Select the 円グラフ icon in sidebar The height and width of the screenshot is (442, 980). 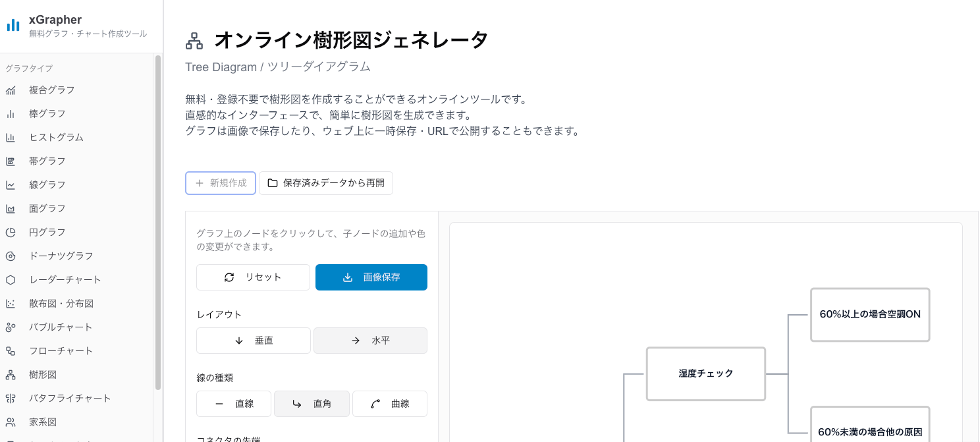point(11,232)
